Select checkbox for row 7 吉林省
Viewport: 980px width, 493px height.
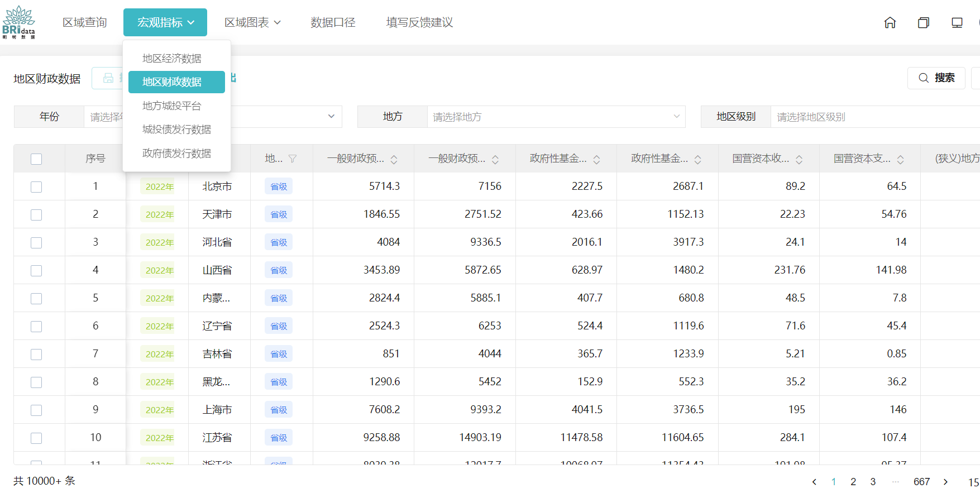[36, 355]
